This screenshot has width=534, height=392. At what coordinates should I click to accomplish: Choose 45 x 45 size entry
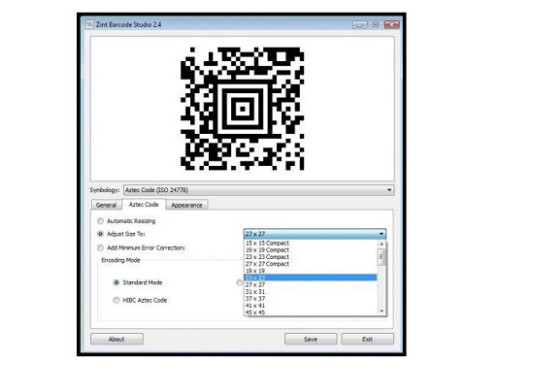click(x=311, y=312)
